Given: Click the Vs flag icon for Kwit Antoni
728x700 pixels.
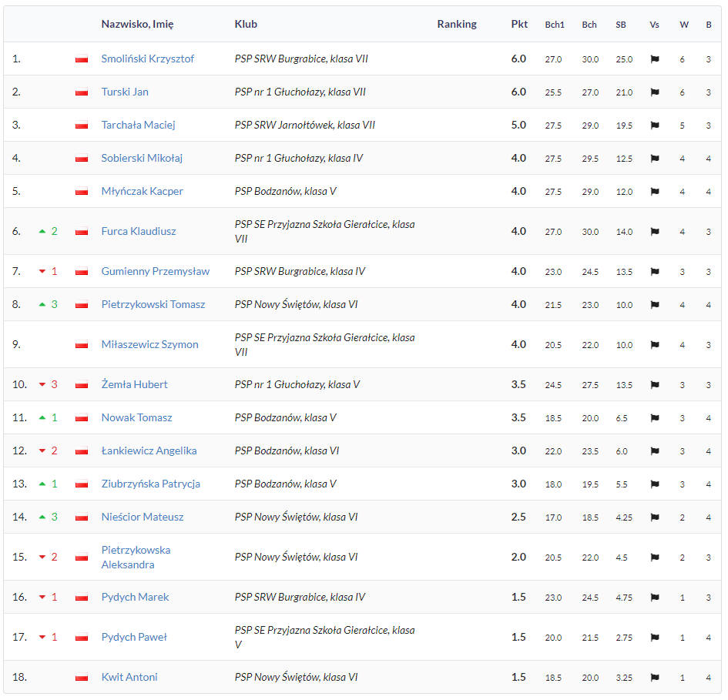Looking at the screenshot, I should point(655,678).
